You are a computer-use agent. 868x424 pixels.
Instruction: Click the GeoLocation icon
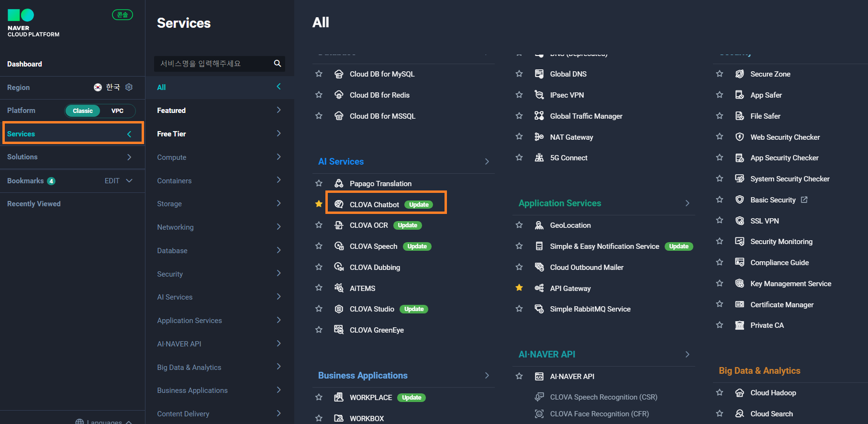click(539, 225)
